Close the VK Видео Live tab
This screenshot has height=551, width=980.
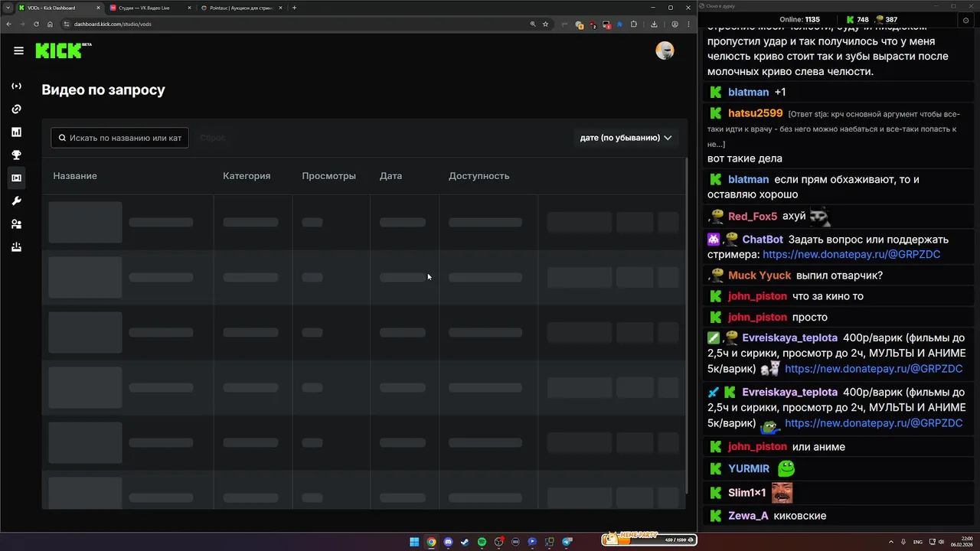point(189,8)
